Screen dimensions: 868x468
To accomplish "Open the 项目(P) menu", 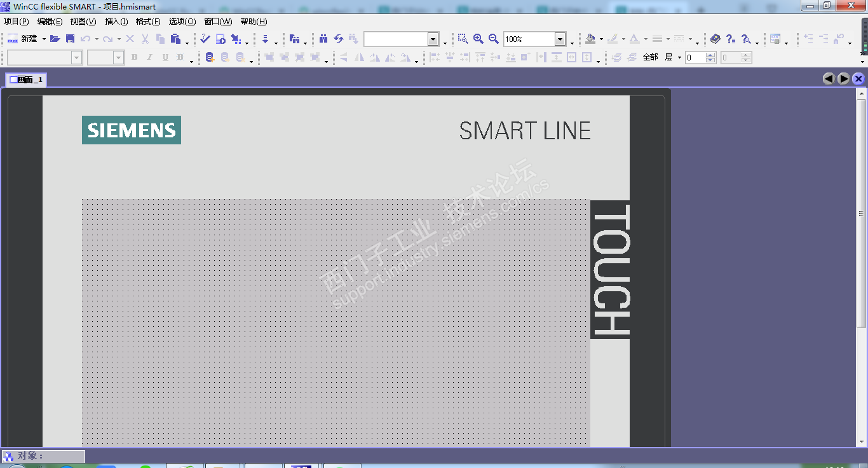I will [16, 22].
